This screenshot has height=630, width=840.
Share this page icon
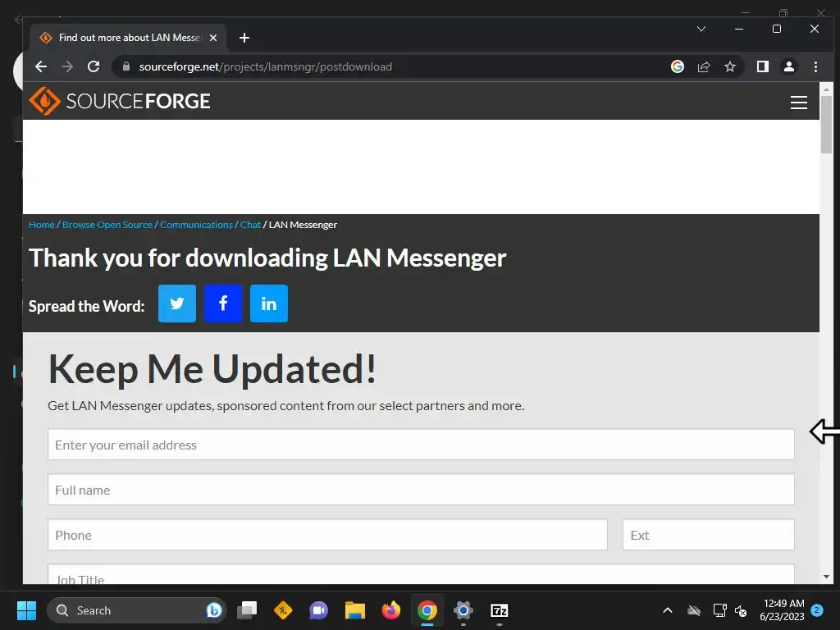pyautogui.click(x=703, y=66)
